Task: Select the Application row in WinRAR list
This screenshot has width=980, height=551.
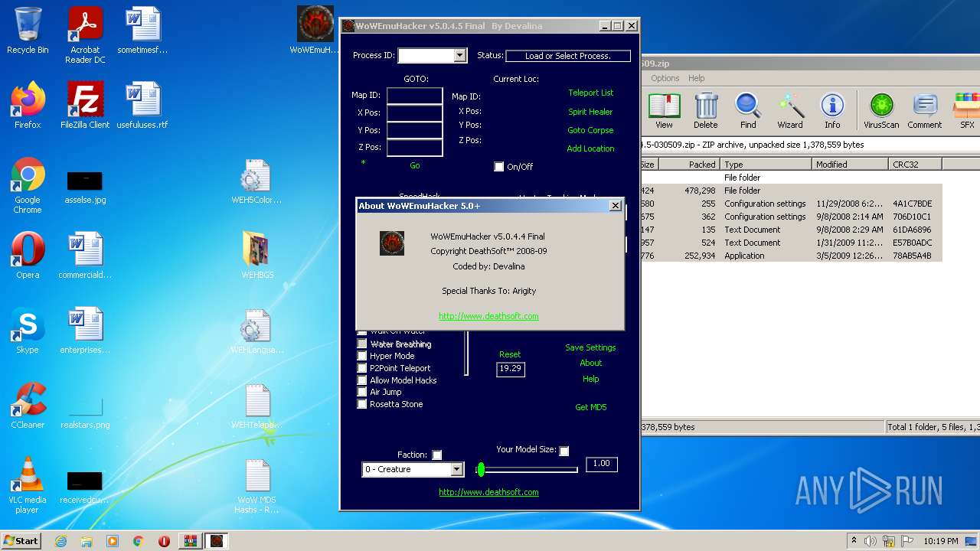Action: click(x=792, y=256)
